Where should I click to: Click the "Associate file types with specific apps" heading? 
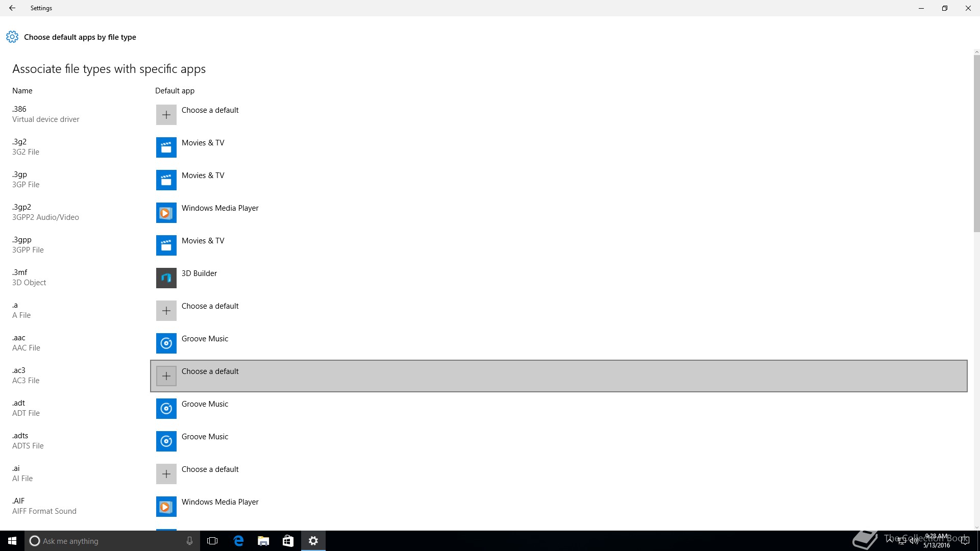point(109,69)
